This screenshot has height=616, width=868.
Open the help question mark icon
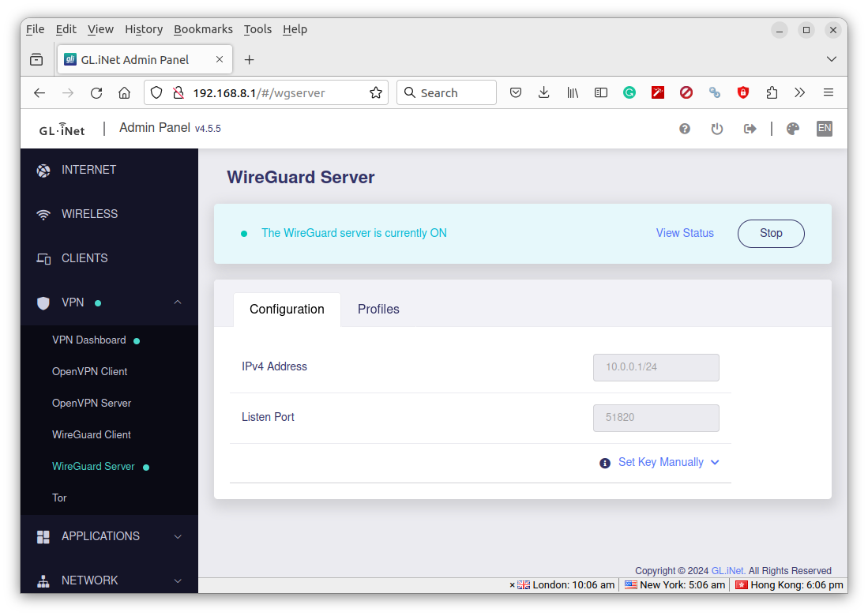click(x=685, y=129)
